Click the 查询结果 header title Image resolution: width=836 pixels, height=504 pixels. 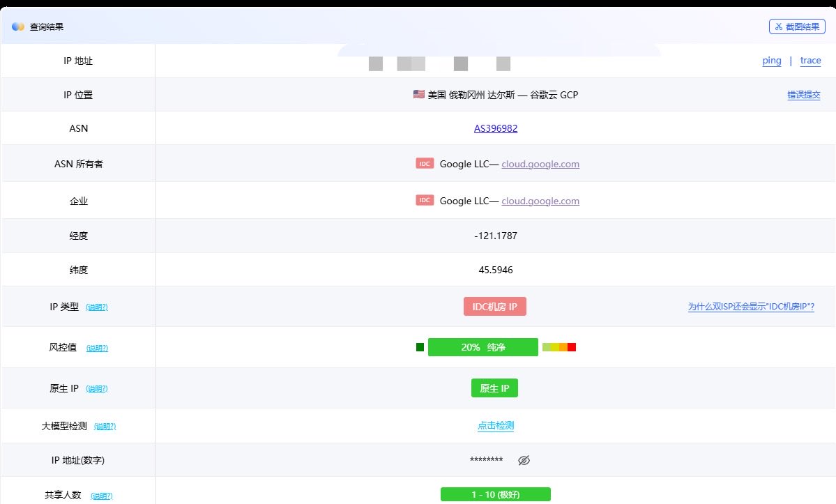(47, 26)
